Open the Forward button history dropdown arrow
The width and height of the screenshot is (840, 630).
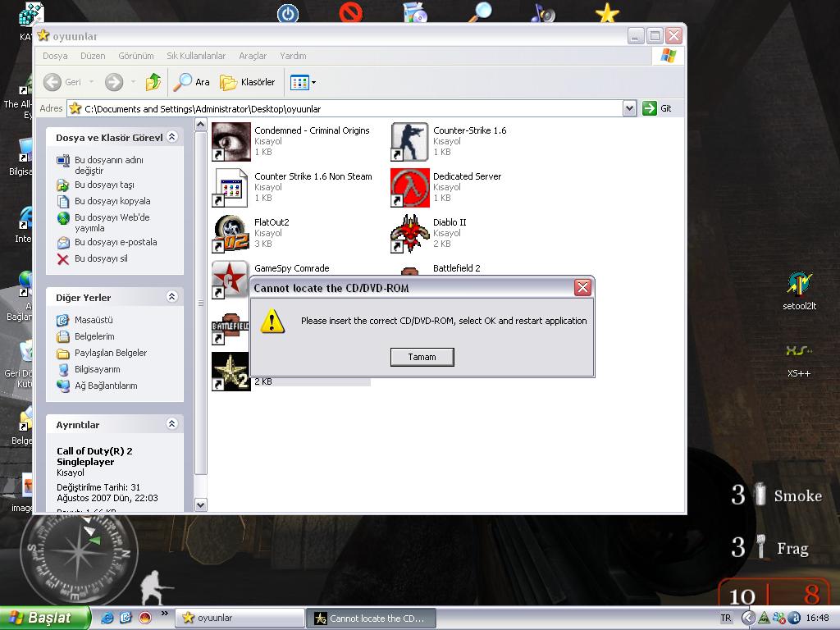pos(133,82)
